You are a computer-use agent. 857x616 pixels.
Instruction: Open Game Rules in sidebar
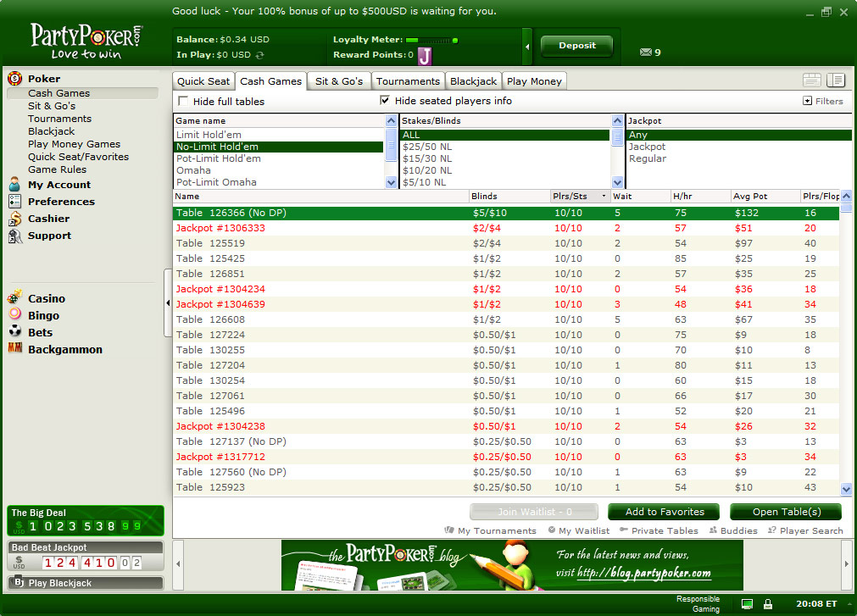click(58, 169)
